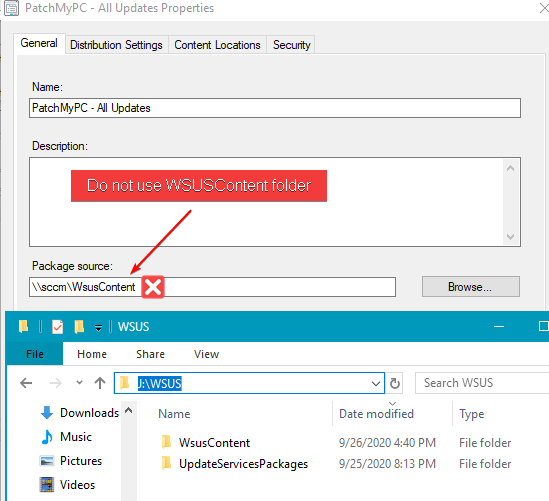Screen dimensions: 549x501
Task: Open the Customize Quick Access Toolbar dropdown
Action: [99, 327]
